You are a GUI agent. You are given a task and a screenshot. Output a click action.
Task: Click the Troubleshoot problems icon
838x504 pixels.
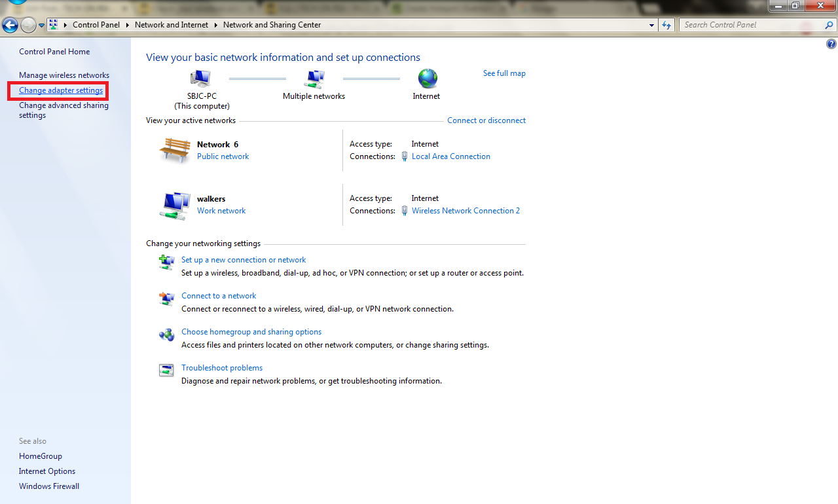pos(166,370)
